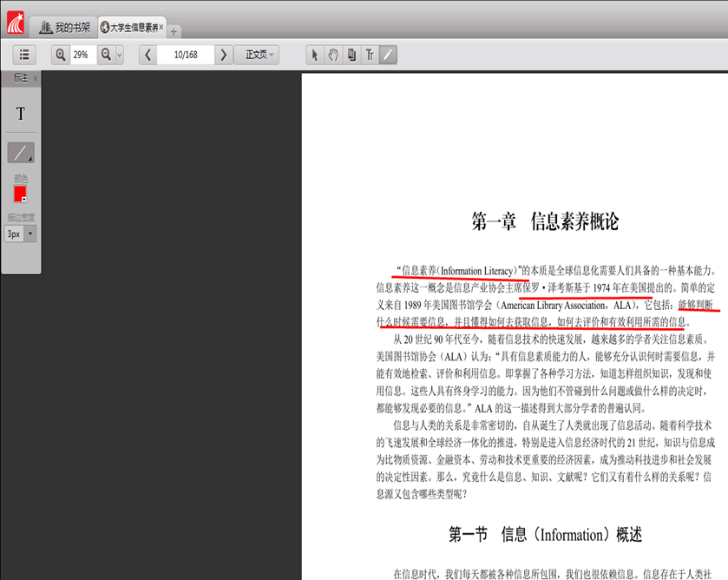Open the 正文页 section dropdown
The image size is (728, 580).
click(256, 55)
